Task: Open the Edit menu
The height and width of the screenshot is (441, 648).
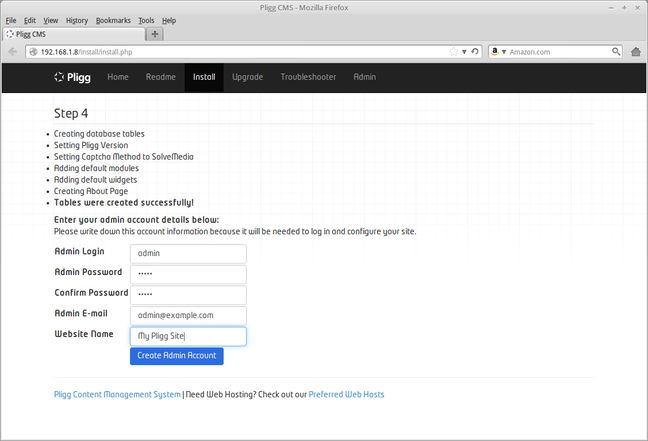Action: point(29,20)
